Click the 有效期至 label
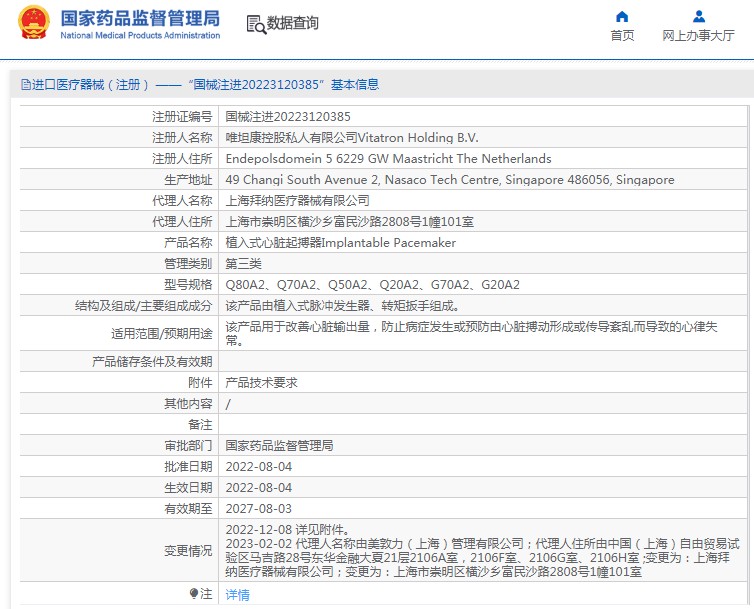754x609 pixels. point(188,509)
